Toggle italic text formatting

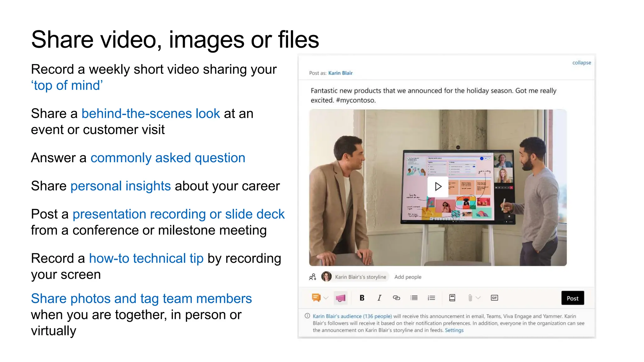379,298
